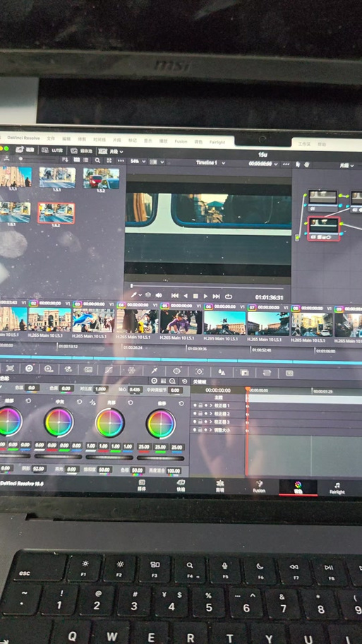
Task: Toggle auto-keyframe diamond for 调整大小
Action: (x=205, y=430)
